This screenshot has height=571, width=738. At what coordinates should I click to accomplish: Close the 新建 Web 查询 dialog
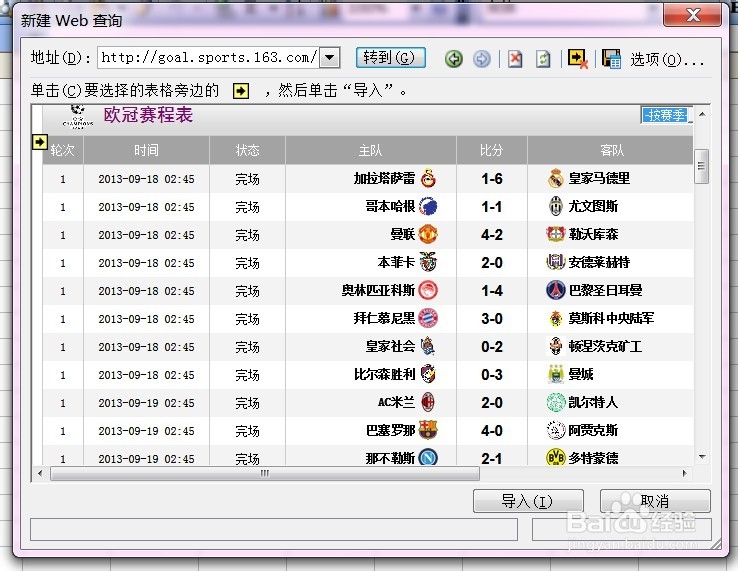692,15
